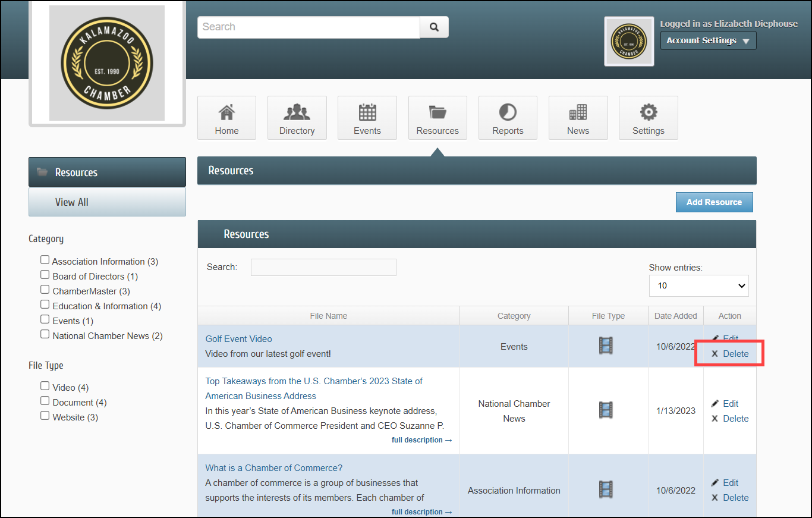
Task: Select View All in the sidebar
Action: (107, 202)
